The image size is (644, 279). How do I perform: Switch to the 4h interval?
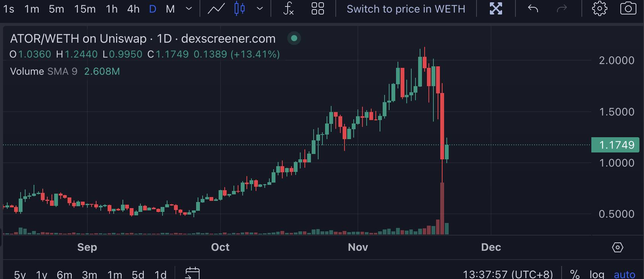[x=133, y=9]
